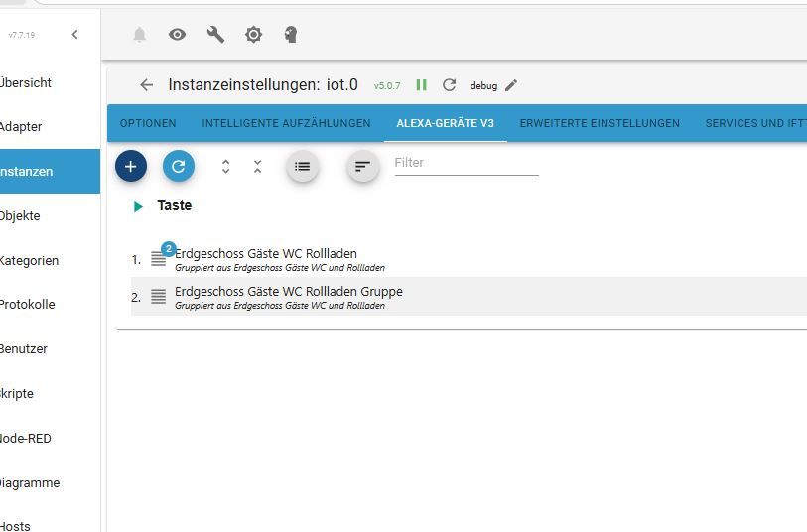Refresh the Alexa device list
This screenshot has height=532, width=807.
[178, 166]
